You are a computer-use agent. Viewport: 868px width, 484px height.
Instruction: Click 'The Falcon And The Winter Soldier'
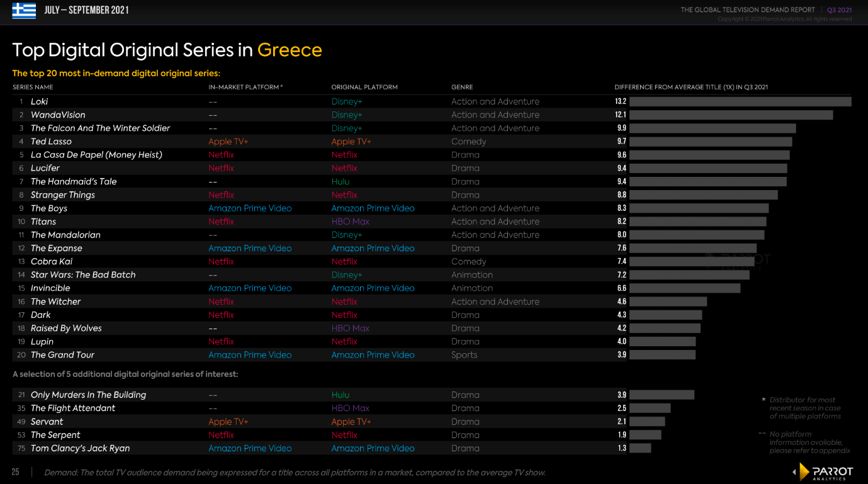[100, 128]
